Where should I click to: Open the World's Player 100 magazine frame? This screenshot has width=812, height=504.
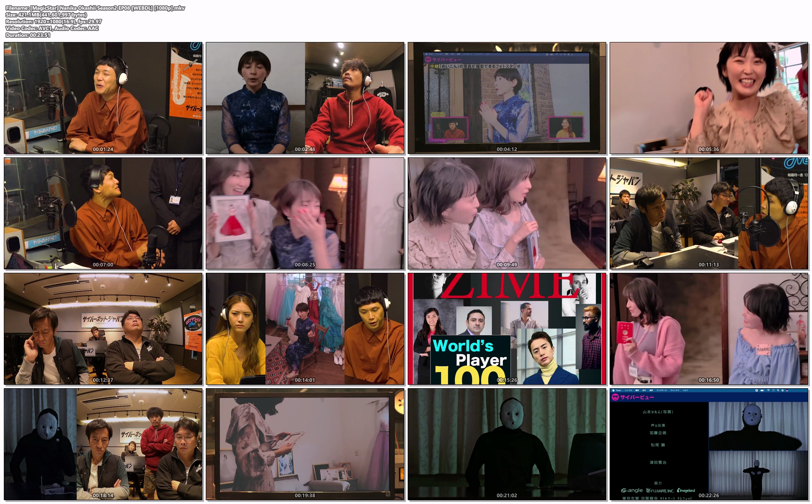tap(507, 329)
